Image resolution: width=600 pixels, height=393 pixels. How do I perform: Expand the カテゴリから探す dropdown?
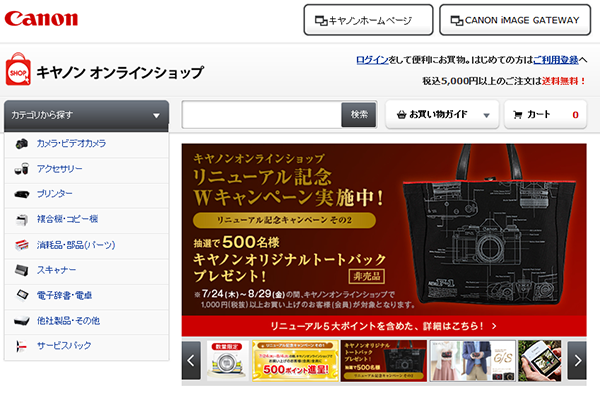click(86, 115)
